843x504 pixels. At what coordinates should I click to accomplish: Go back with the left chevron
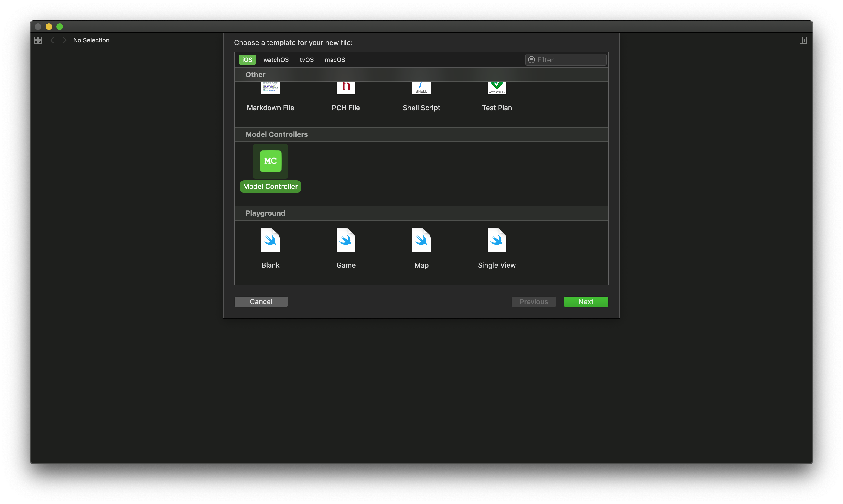click(x=52, y=40)
